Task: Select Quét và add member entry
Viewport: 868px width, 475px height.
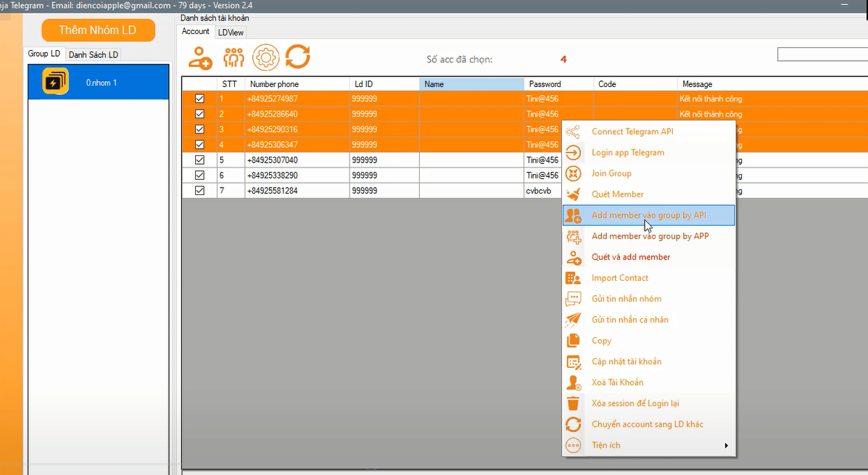Action: tap(649, 257)
